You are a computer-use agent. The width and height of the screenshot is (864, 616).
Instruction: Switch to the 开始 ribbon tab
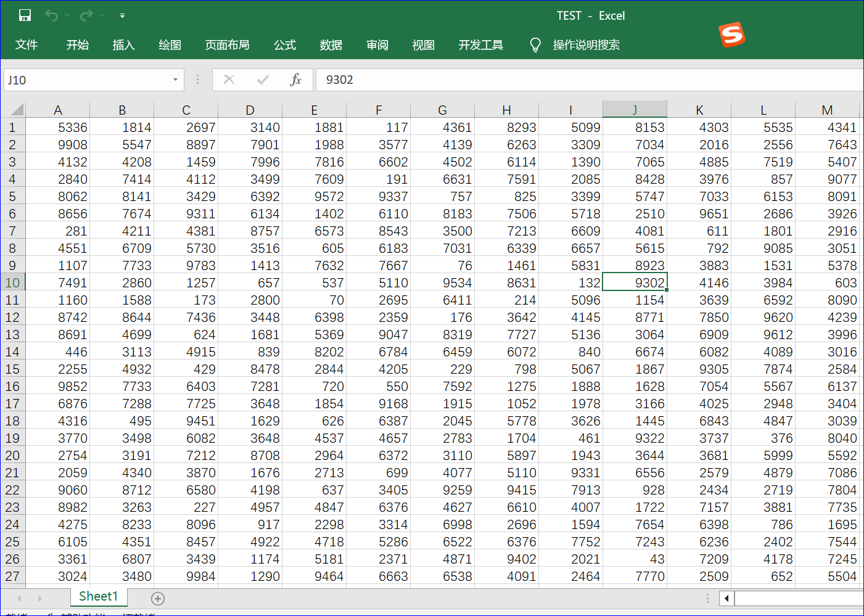click(x=78, y=45)
